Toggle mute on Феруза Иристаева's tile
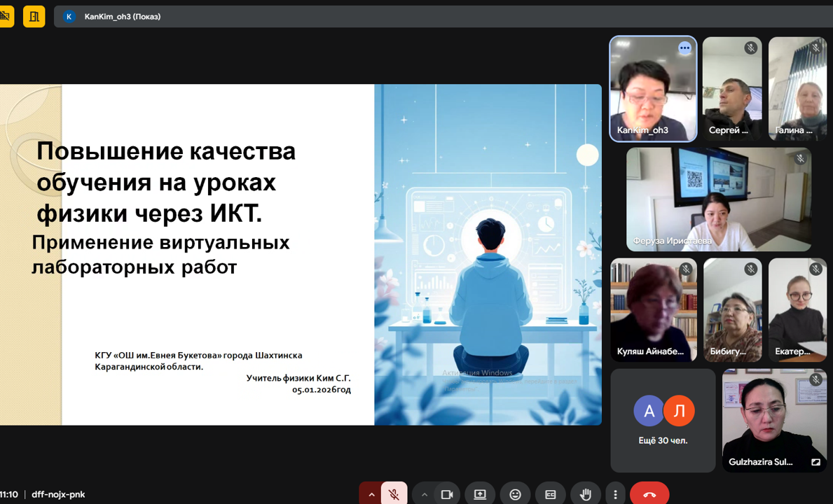833x504 pixels. tap(799, 157)
